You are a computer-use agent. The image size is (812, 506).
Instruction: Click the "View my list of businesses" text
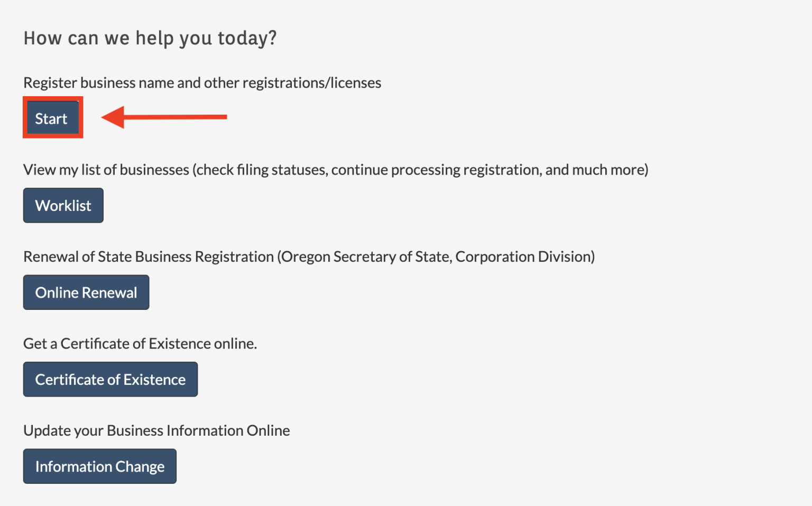click(106, 170)
